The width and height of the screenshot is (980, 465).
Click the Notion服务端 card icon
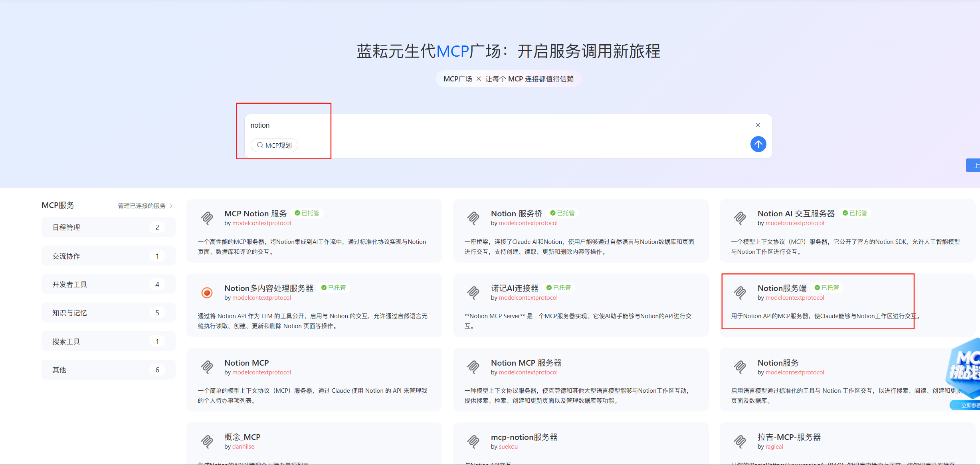pos(740,293)
